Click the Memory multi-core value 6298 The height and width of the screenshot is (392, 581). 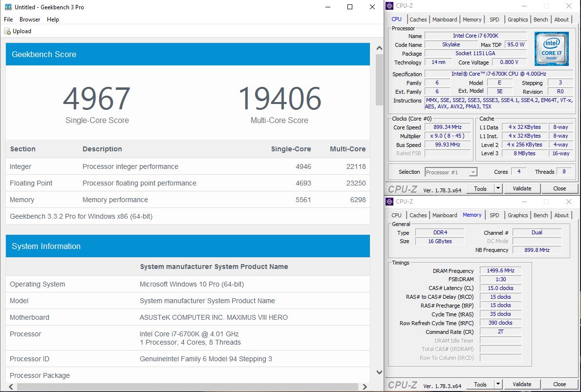[358, 200]
